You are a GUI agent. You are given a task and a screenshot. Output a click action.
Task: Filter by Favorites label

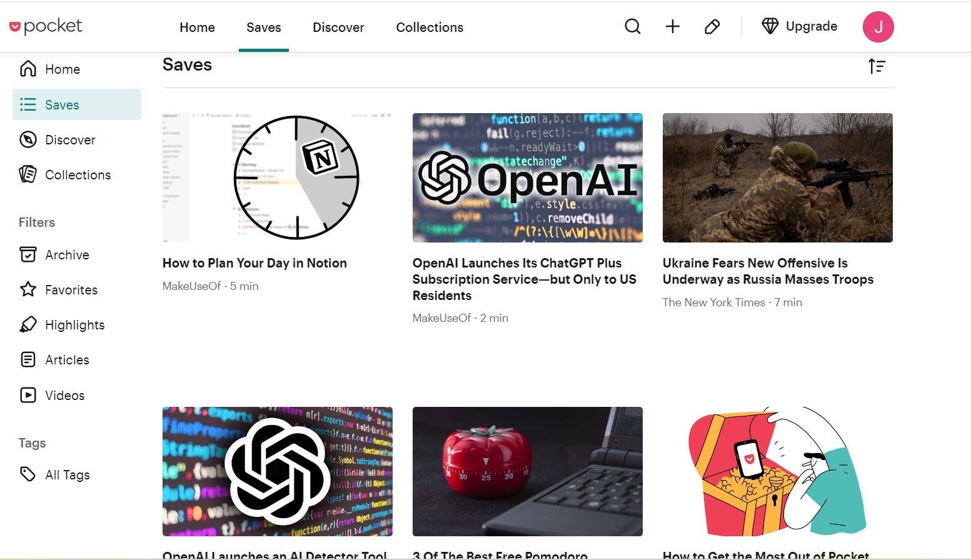click(71, 289)
